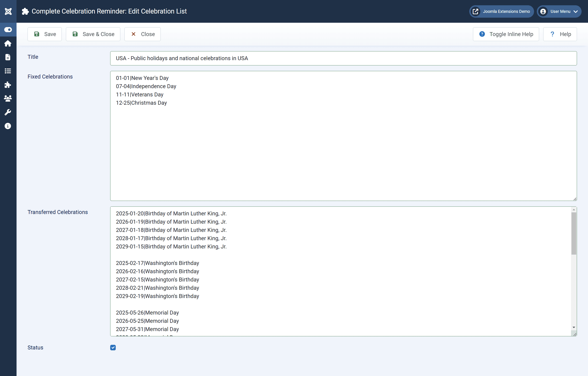
Task: Click the '12-25|Christmas Day' line
Action: (141, 103)
